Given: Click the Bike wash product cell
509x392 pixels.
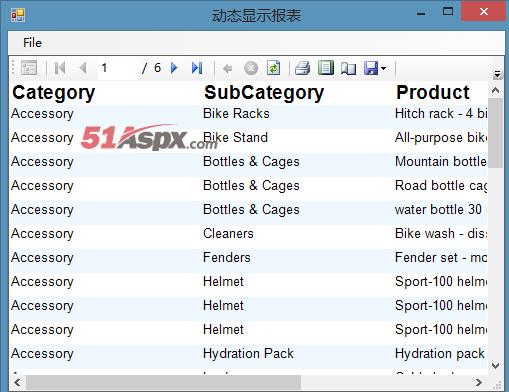Looking at the screenshot, I should coord(441,233).
